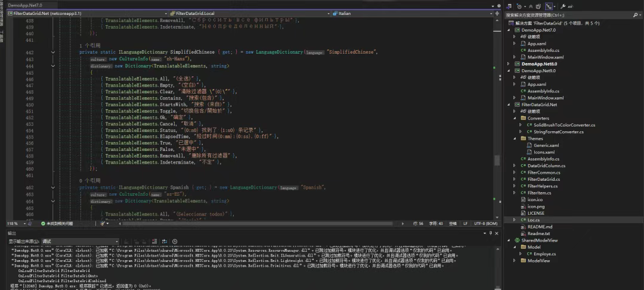The height and width of the screenshot is (290, 644).
Task: Pin the output panel with pushpin icon
Action: point(490,233)
